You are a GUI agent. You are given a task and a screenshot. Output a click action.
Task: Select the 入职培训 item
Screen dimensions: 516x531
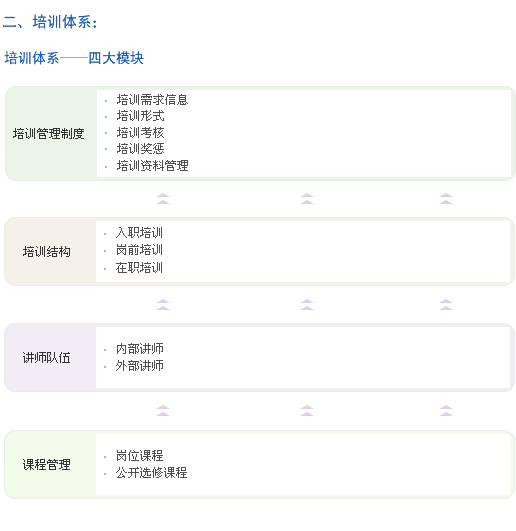pyautogui.click(x=139, y=233)
